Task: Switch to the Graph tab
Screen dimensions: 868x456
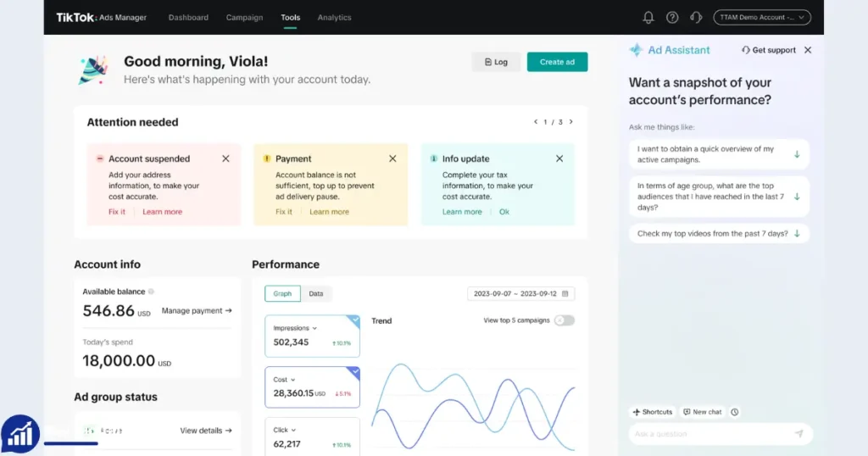Action: click(282, 294)
